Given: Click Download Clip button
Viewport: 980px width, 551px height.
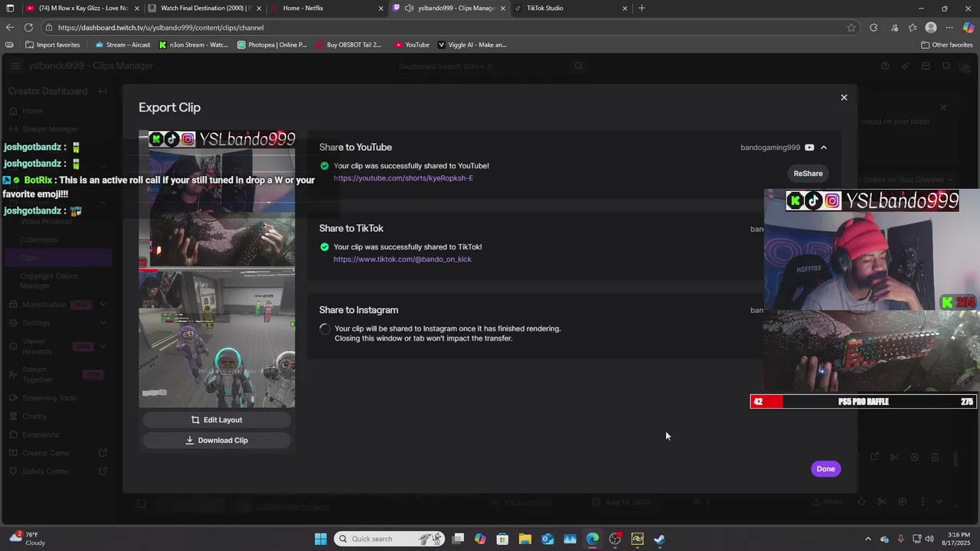Looking at the screenshot, I should [x=217, y=441].
